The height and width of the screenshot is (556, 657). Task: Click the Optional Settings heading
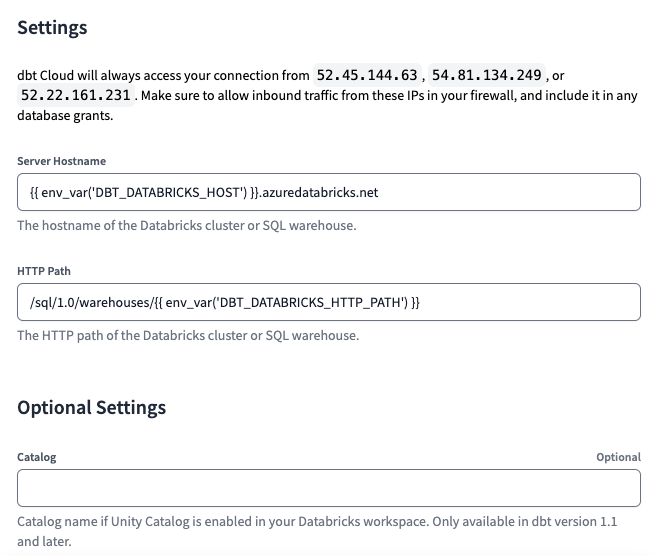coord(92,408)
